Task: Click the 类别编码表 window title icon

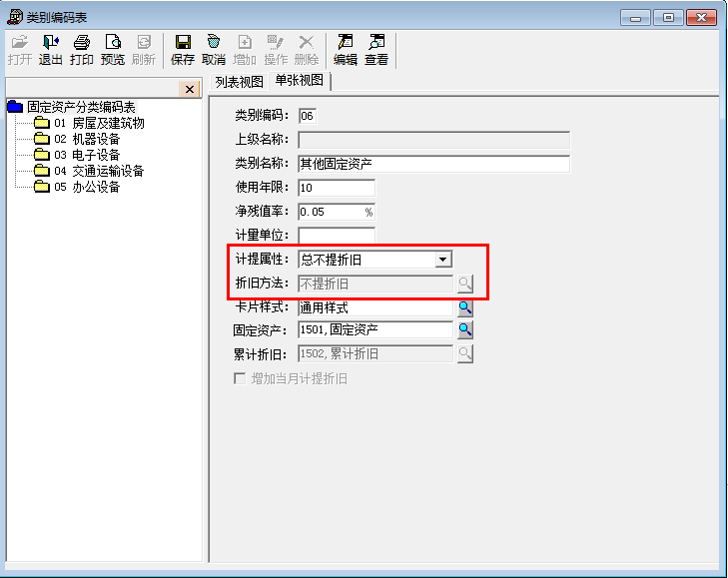Action: pyautogui.click(x=15, y=17)
